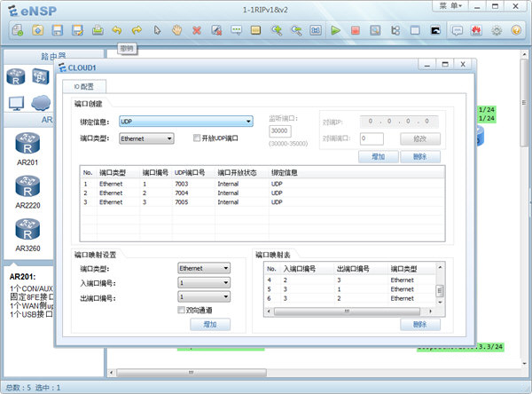Click 删除 button under 端口映射表
Screen dimensions: 532x394
point(419,325)
